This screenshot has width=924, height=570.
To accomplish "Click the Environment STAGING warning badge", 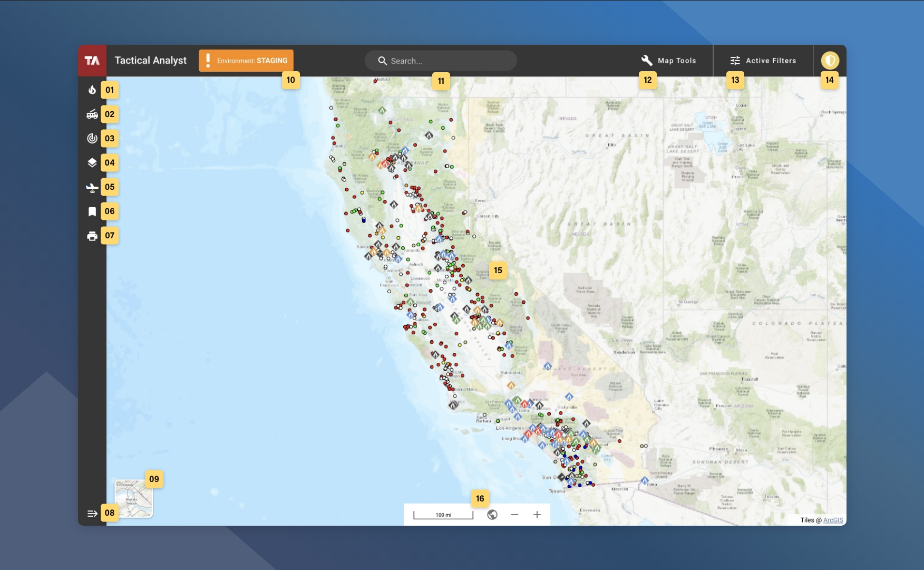I will pos(246,61).
